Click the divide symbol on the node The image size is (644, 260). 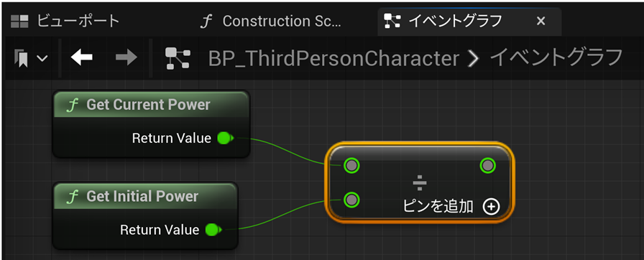pyautogui.click(x=419, y=184)
